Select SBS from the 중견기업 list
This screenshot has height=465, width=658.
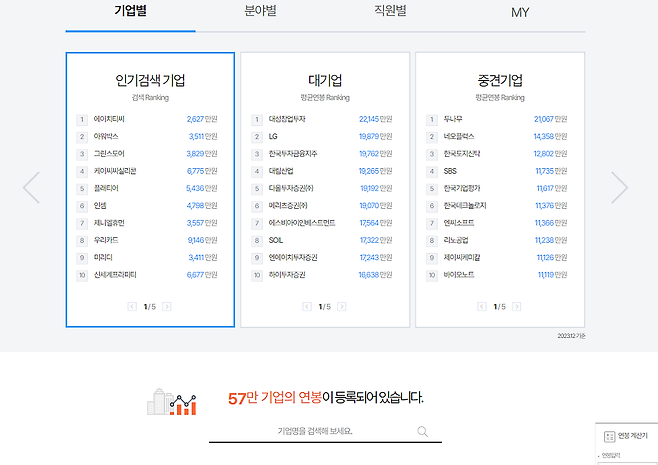click(451, 171)
